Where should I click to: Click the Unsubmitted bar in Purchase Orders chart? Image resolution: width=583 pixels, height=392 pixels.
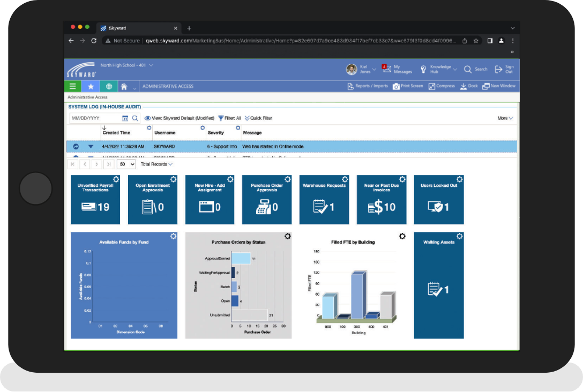(250, 315)
